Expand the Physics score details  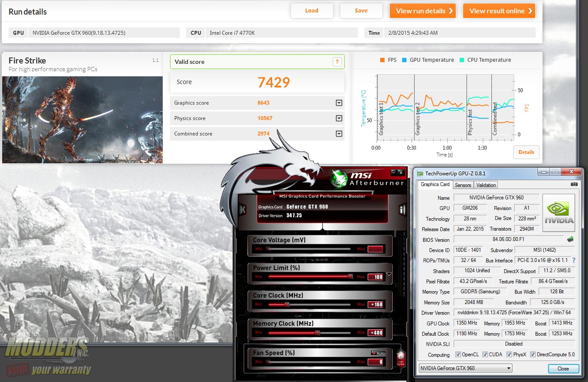pos(339,118)
